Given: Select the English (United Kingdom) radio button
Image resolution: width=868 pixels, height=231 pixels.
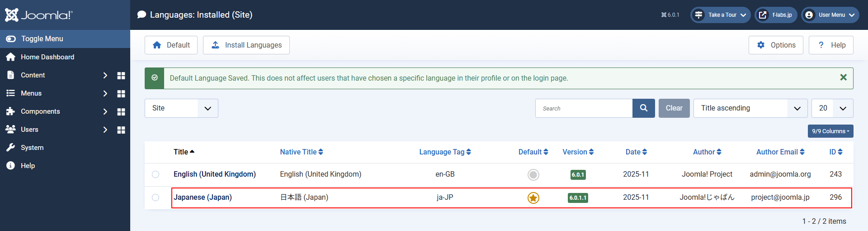Looking at the screenshot, I should click(156, 174).
